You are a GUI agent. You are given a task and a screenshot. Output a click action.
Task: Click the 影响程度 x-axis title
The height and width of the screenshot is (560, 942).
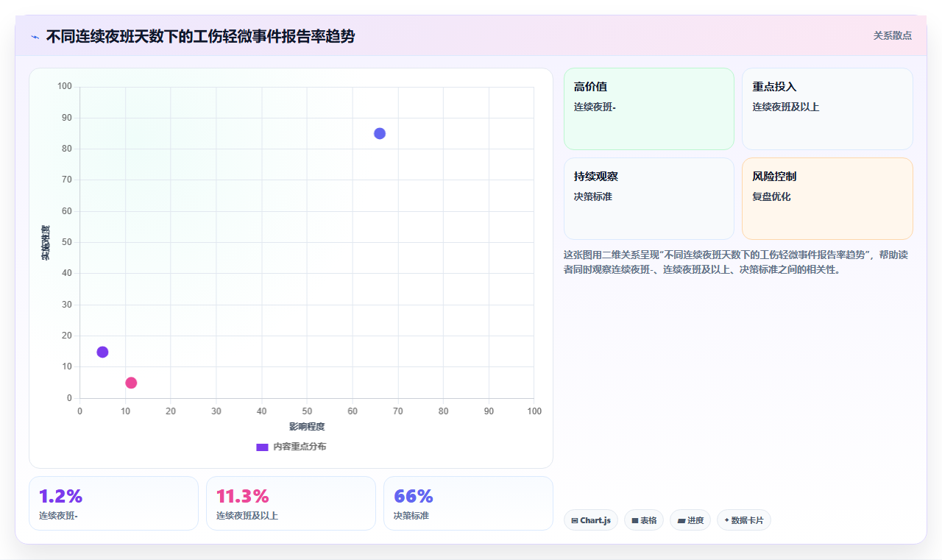(x=307, y=427)
